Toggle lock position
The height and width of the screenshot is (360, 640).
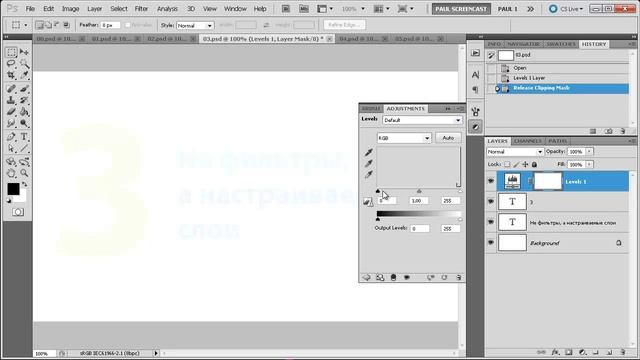coord(525,164)
